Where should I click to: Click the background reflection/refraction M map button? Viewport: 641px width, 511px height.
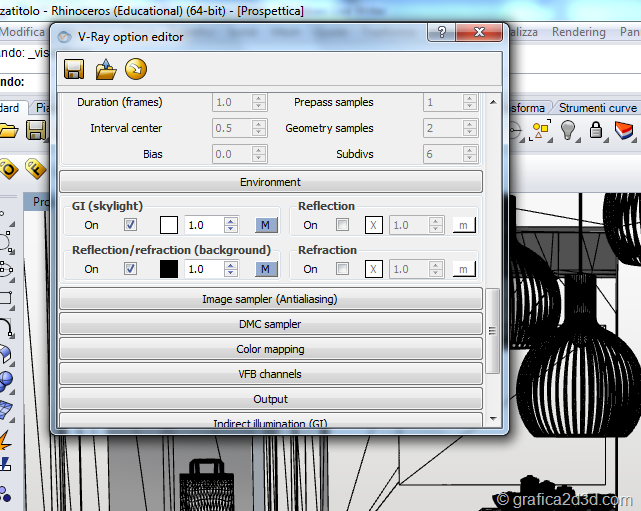(265, 269)
